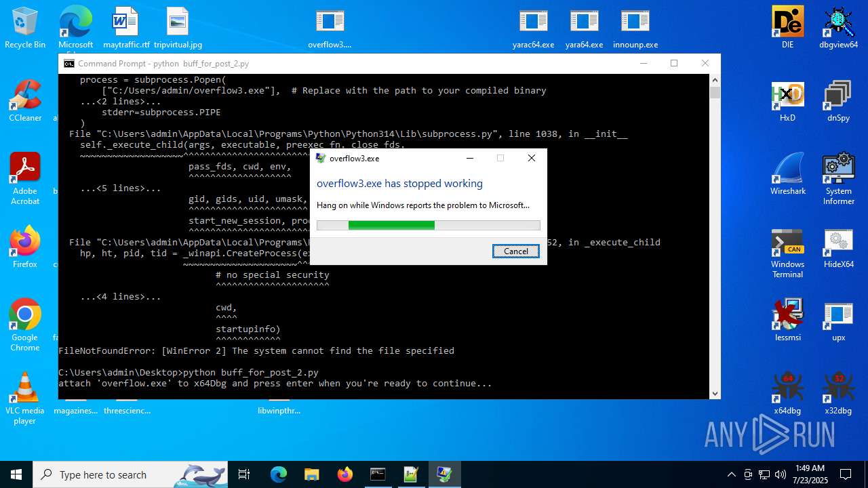Click Command Prompt scrollbar down arrow
This screenshot has width=868, height=488.
(715, 393)
